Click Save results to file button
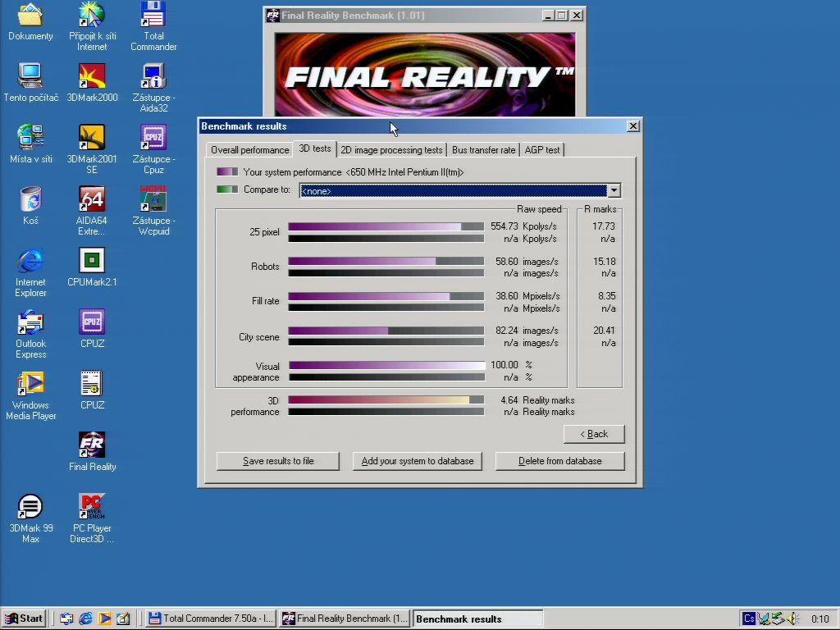Viewport: 840px width, 630px height. pyautogui.click(x=278, y=461)
